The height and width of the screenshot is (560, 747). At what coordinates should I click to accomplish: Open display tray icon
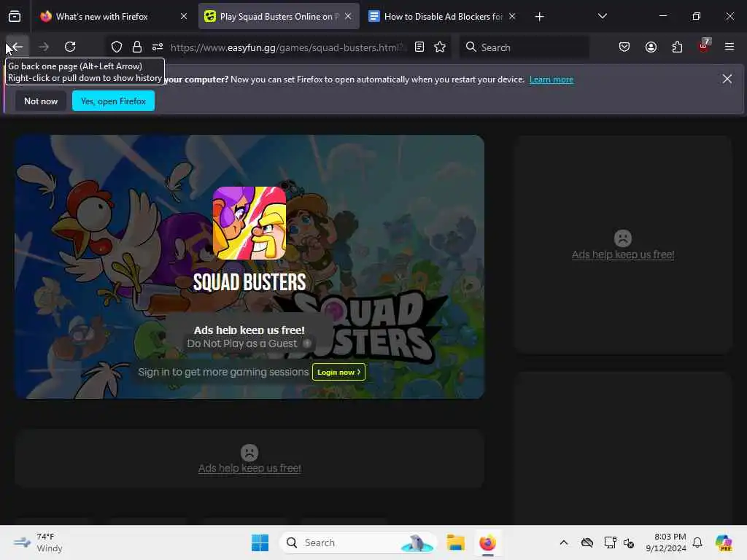tap(610, 542)
